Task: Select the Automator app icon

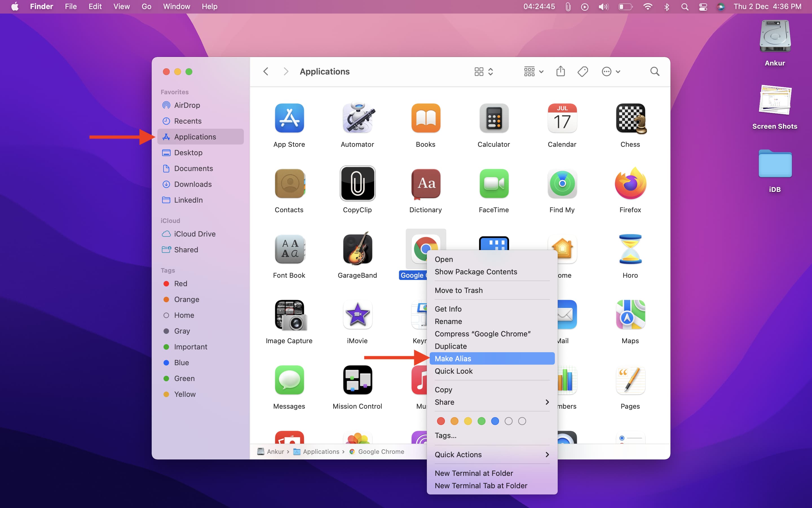Action: [358, 118]
